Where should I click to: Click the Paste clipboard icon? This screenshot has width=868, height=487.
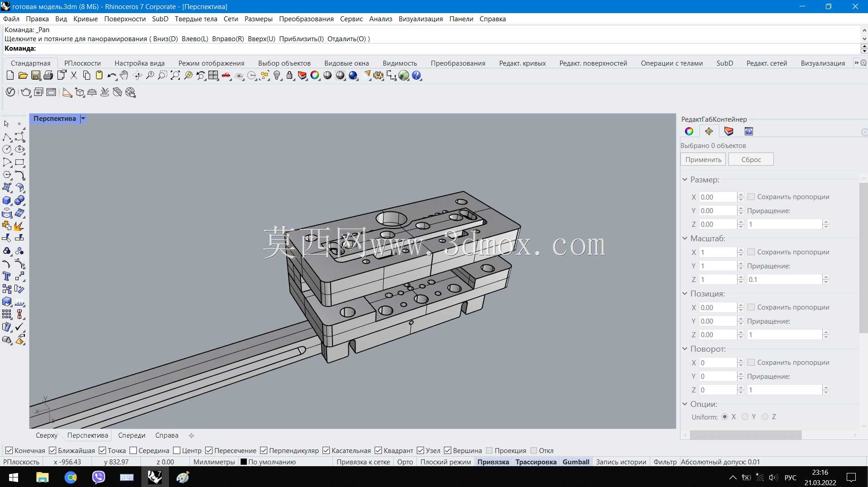pos(99,76)
